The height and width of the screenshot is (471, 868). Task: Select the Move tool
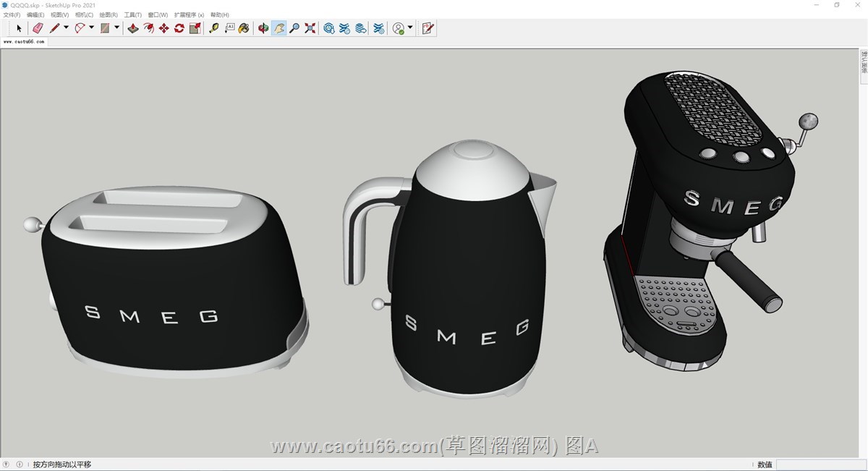tap(163, 28)
